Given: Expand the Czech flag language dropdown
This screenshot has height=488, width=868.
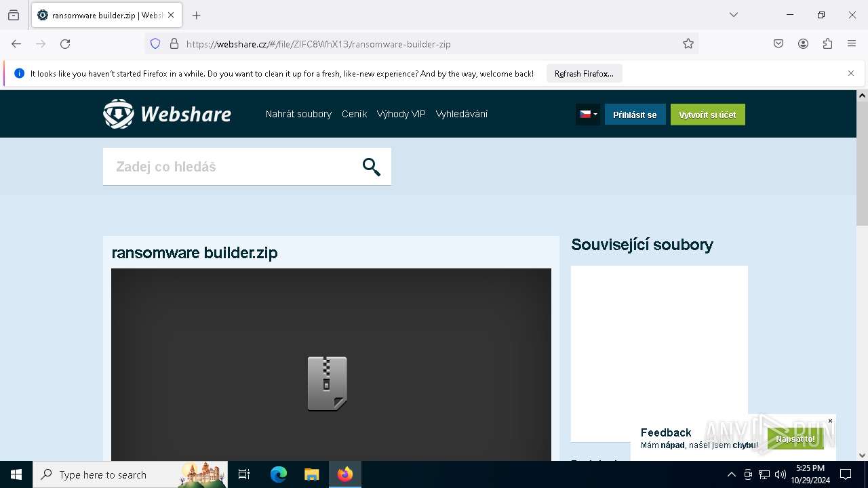Looking at the screenshot, I should pos(588,115).
